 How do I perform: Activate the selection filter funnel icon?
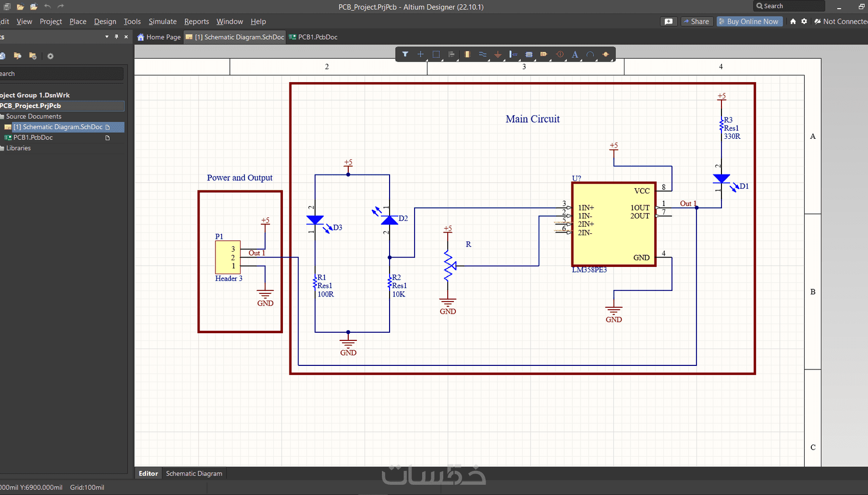tap(405, 54)
